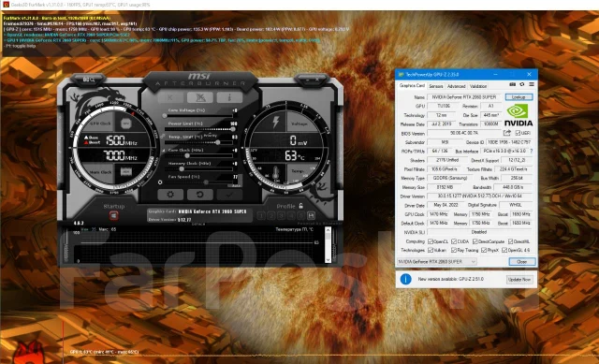
Task: Click the link icon between Power and Temp limit
Action: [163, 136]
